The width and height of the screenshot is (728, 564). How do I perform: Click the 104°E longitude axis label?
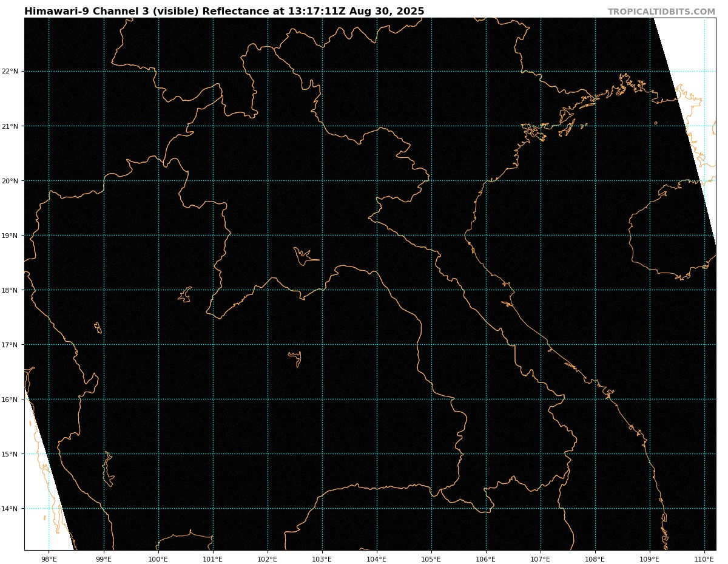[377, 559]
